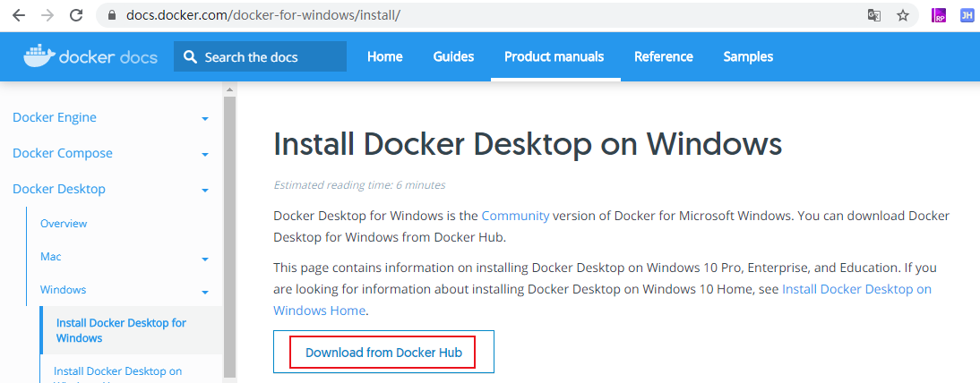Screen dimensions: 980x383
Task: Collapse the Windows submenu arrow
Action: (x=204, y=292)
